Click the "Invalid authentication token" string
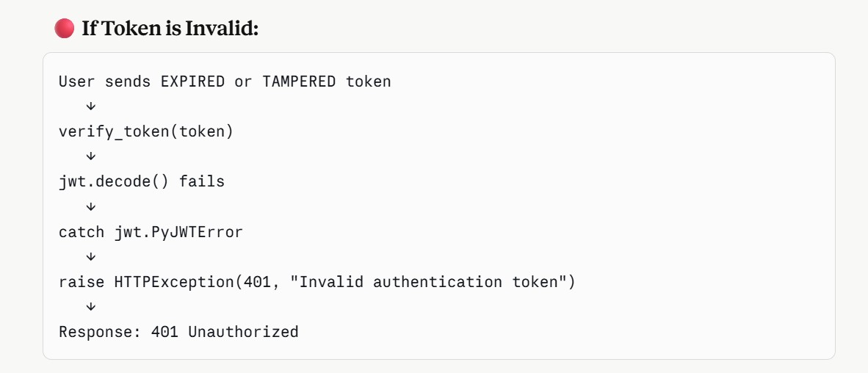 pos(428,282)
